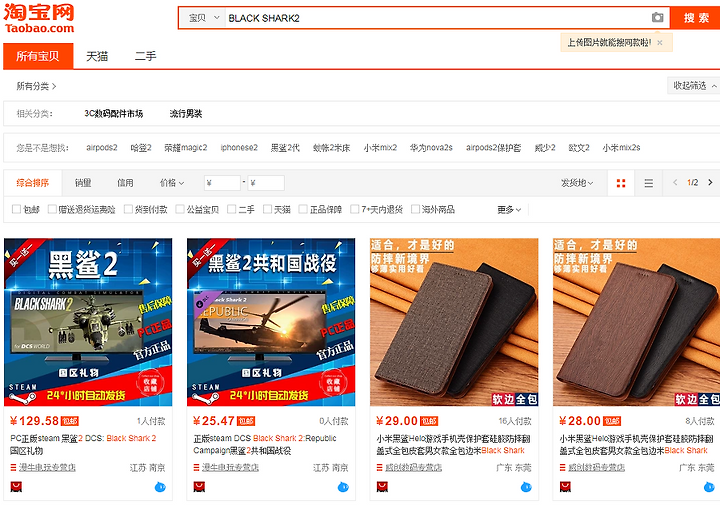The width and height of the screenshot is (720, 505).
Task: Expand the 更多 filter options
Action: click(509, 210)
